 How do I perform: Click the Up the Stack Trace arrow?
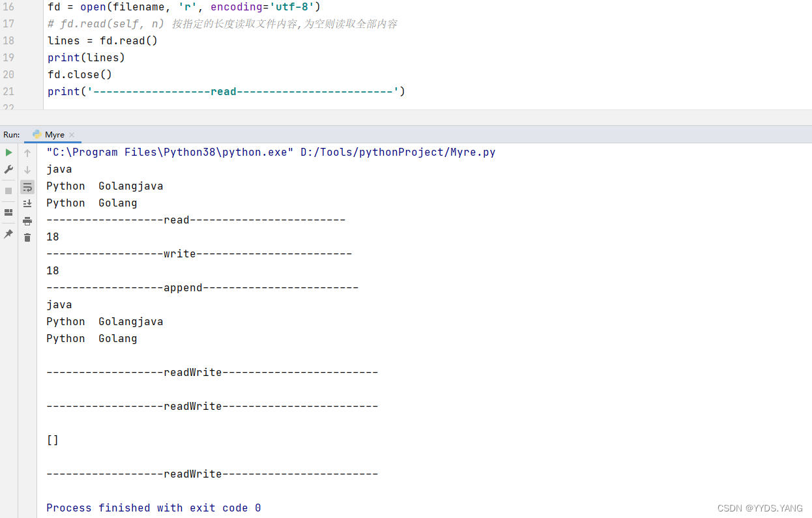27,153
